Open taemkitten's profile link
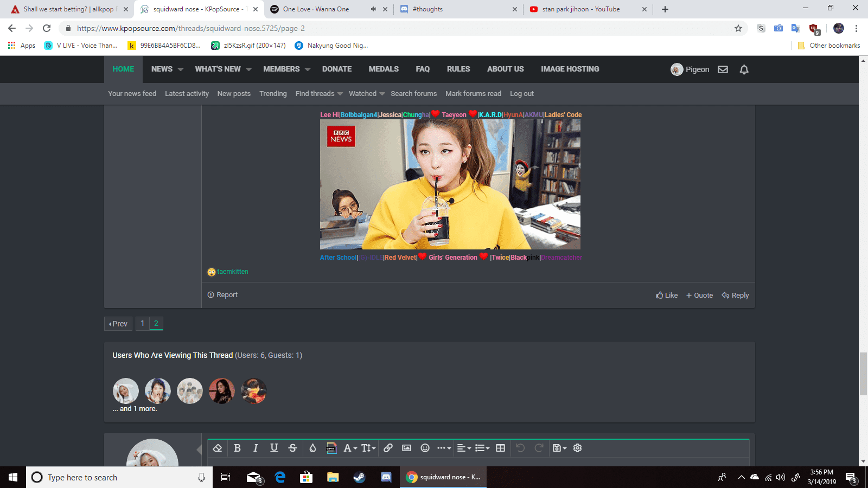The width and height of the screenshot is (868, 488). (233, 272)
